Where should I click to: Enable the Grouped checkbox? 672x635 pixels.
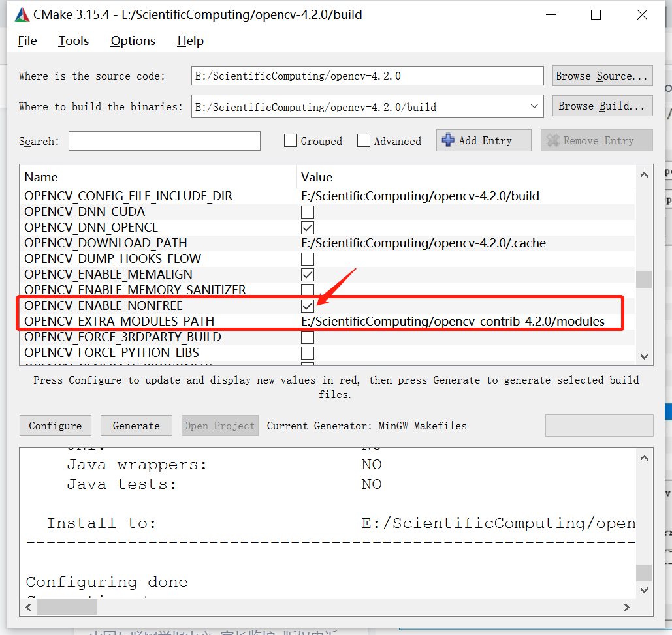click(x=290, y=140)
